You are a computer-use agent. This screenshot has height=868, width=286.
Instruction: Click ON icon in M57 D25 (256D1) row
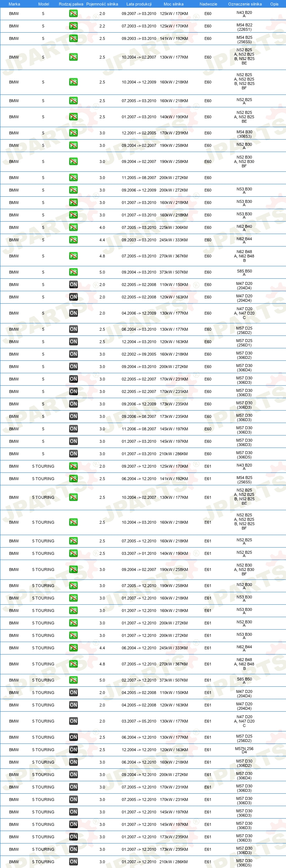[74, 342]
